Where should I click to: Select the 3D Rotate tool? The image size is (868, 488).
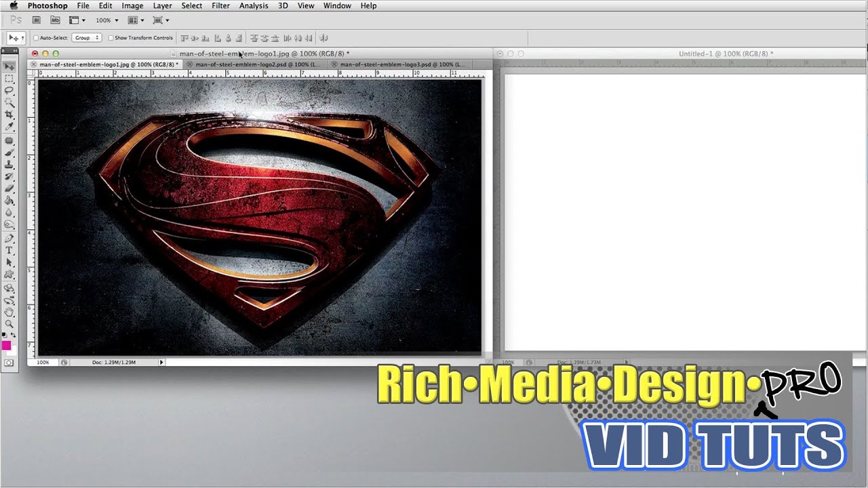[9, 288]
